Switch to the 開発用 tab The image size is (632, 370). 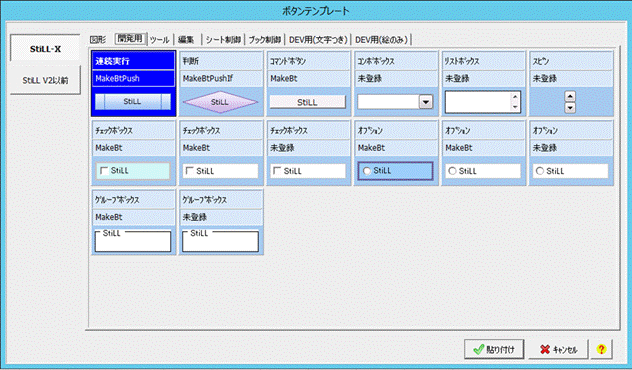[x=130, y=38]
